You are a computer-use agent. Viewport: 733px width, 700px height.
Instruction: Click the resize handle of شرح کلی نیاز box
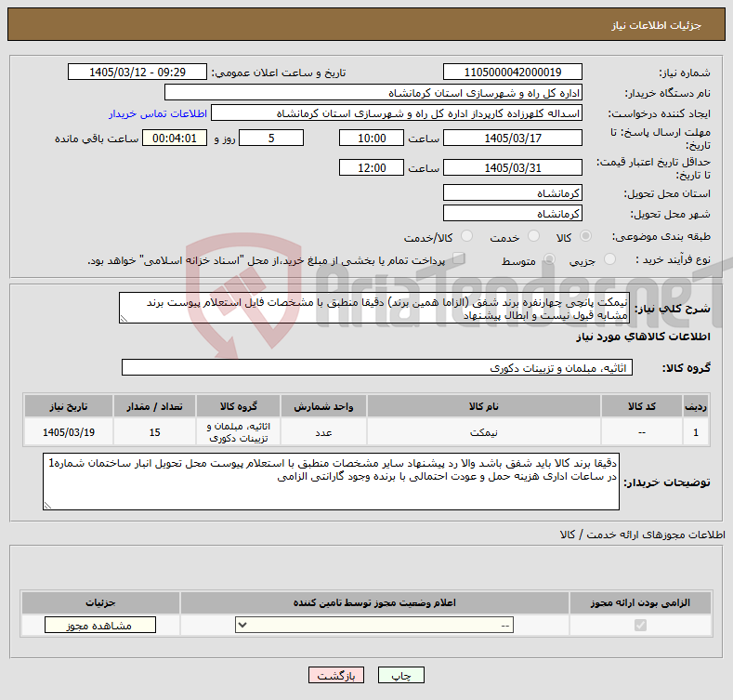124,319
